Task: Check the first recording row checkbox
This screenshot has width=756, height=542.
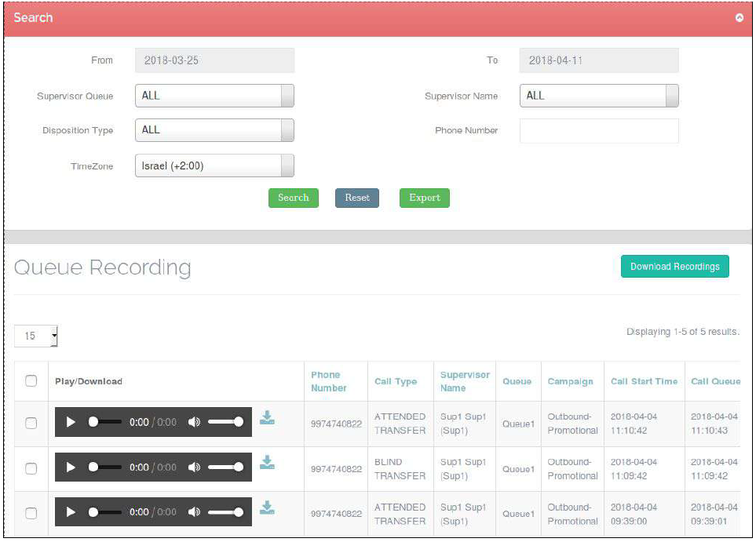Action: coord(31,423)
